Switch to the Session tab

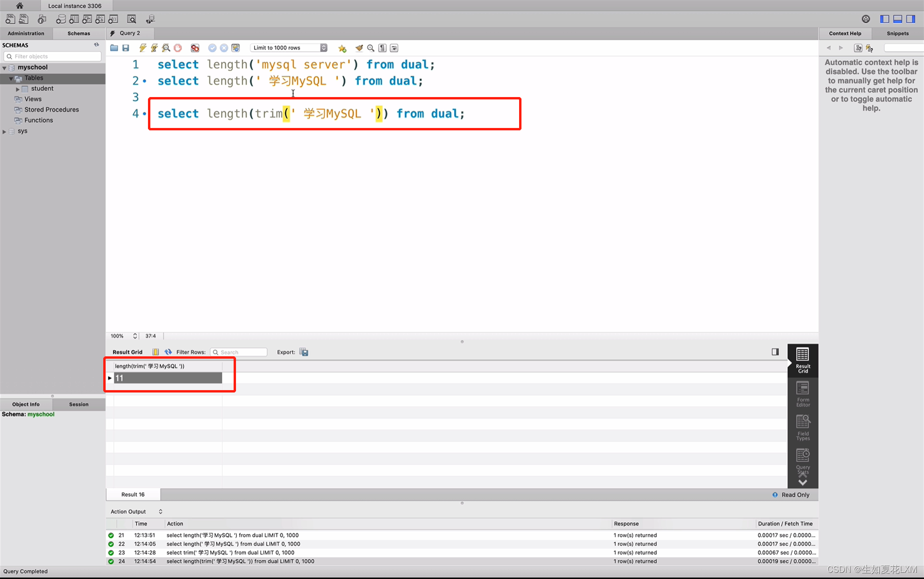[x=79, y=404]
